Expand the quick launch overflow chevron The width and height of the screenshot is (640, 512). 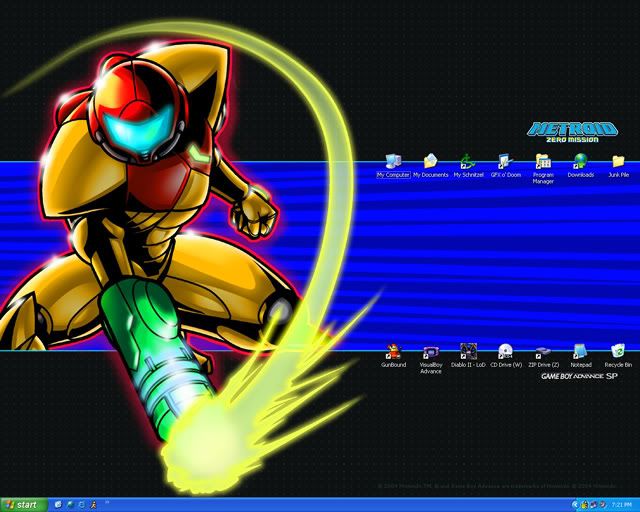click(x=107, y=502)
